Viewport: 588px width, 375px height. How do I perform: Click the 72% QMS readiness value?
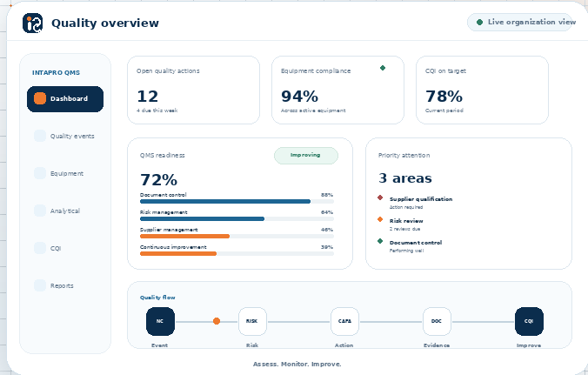click(x=158, y=180)
